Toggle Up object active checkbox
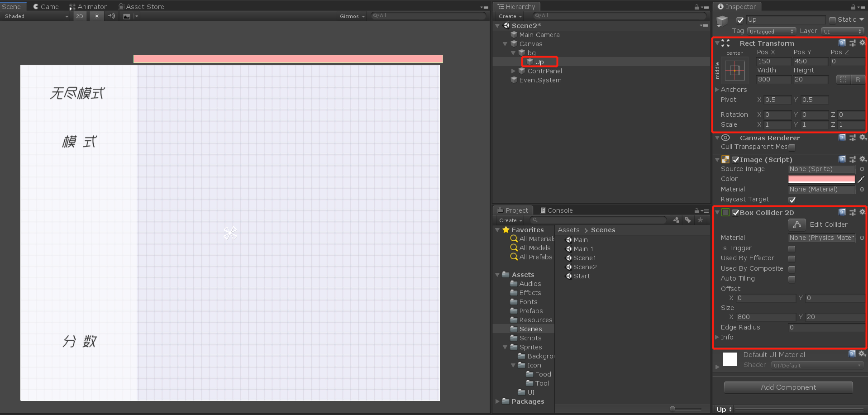The width and height of the screenshot is (868, 415). click(740, 20)
